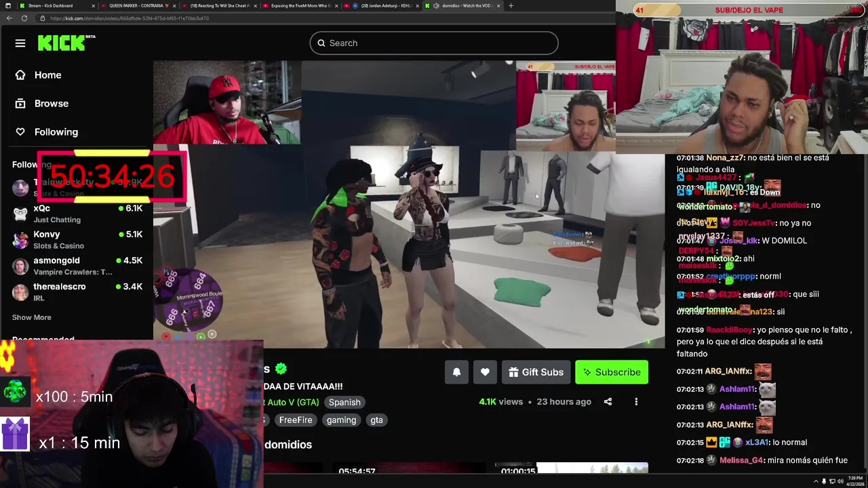Expand Show More followed channels
The height and width of the screenshot is (488, 868).
(31, 317)
